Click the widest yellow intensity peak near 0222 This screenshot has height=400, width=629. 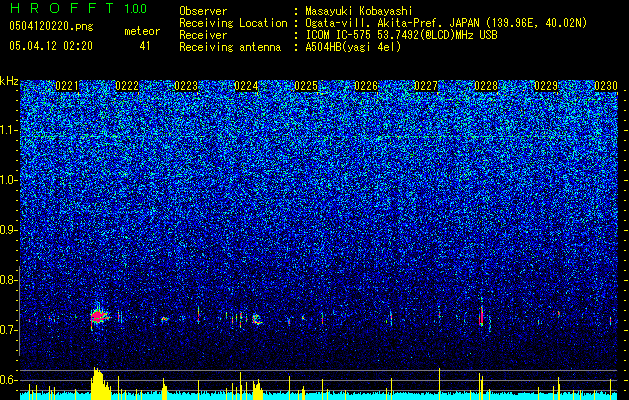pos(100,384)
